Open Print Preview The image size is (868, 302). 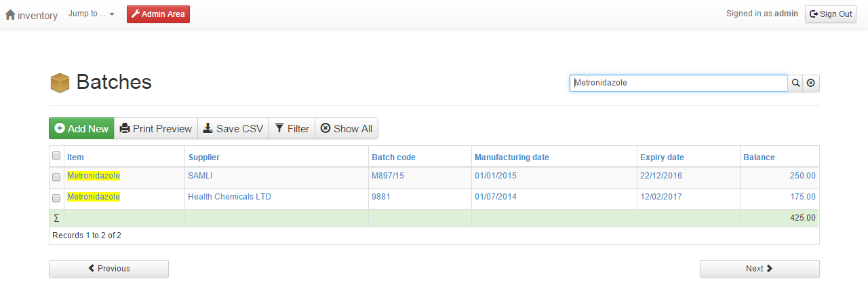156,128
